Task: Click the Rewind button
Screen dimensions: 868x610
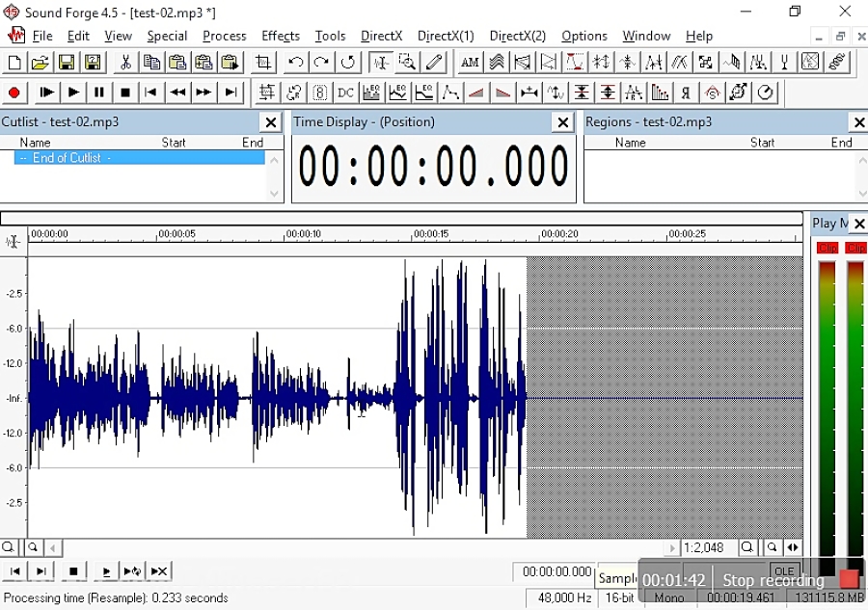Action: coord(177,93)
